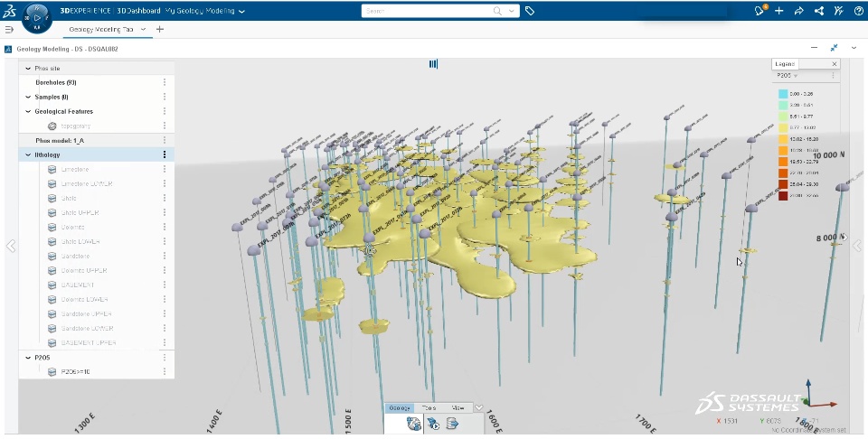The image size is (868, 439).
Task: Collapse the lithology tree node
Action: point(28,154)
